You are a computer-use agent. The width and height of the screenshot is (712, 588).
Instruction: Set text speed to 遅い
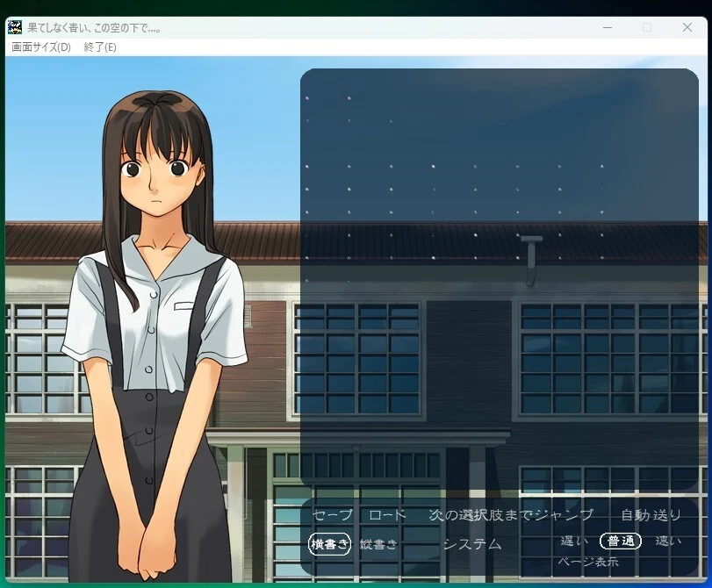(x=574, y=541)
